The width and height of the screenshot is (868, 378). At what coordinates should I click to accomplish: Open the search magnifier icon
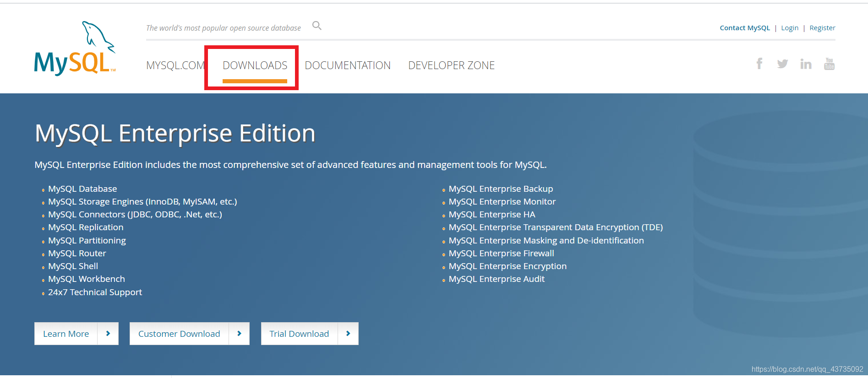(317, 26)
